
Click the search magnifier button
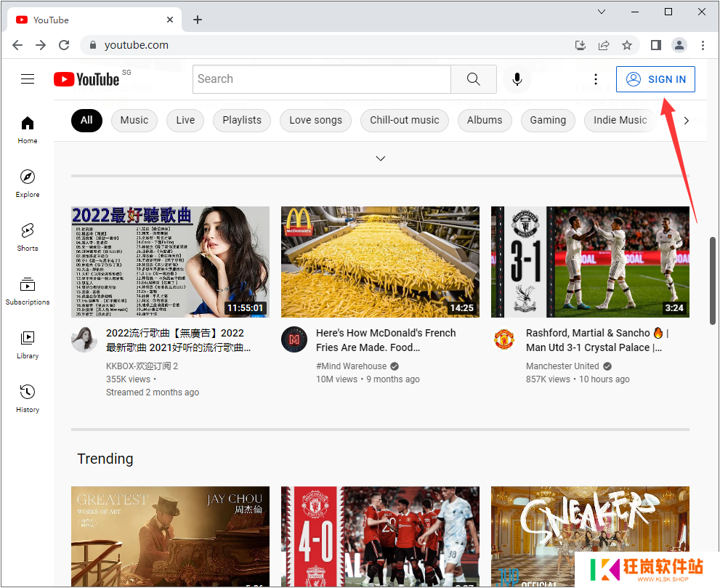(473, 79)
